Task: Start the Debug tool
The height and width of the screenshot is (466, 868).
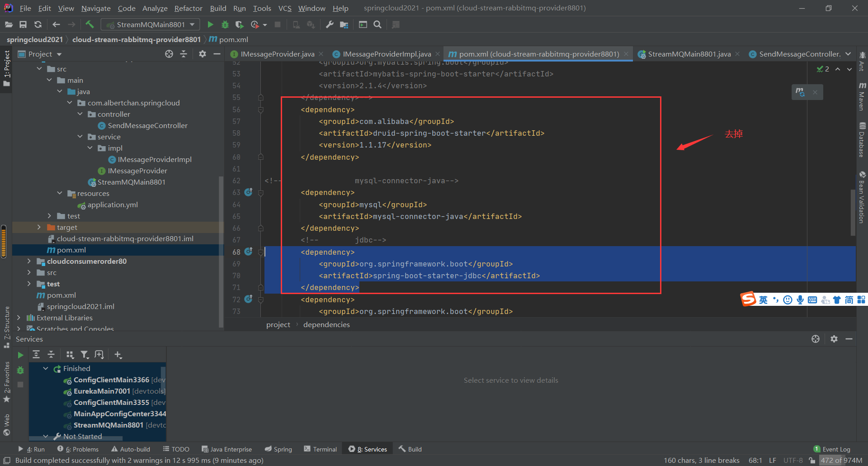Action: [225, 24]
